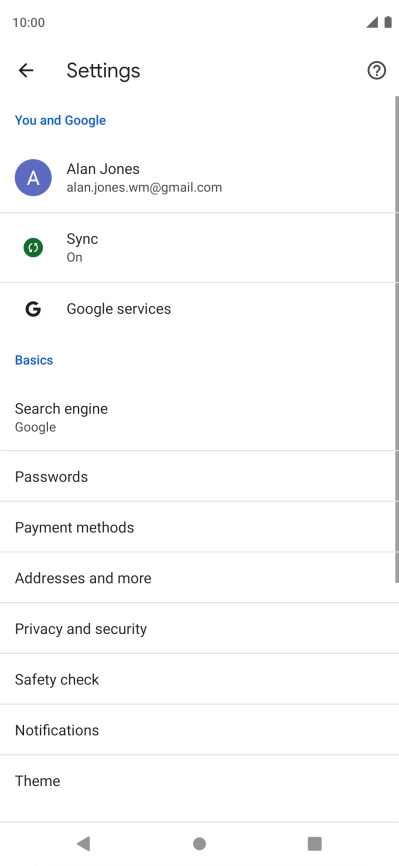This screenshot has height=866, width=399.
Task: Click the vertical scrollbar on right edge
Action: 397,339
